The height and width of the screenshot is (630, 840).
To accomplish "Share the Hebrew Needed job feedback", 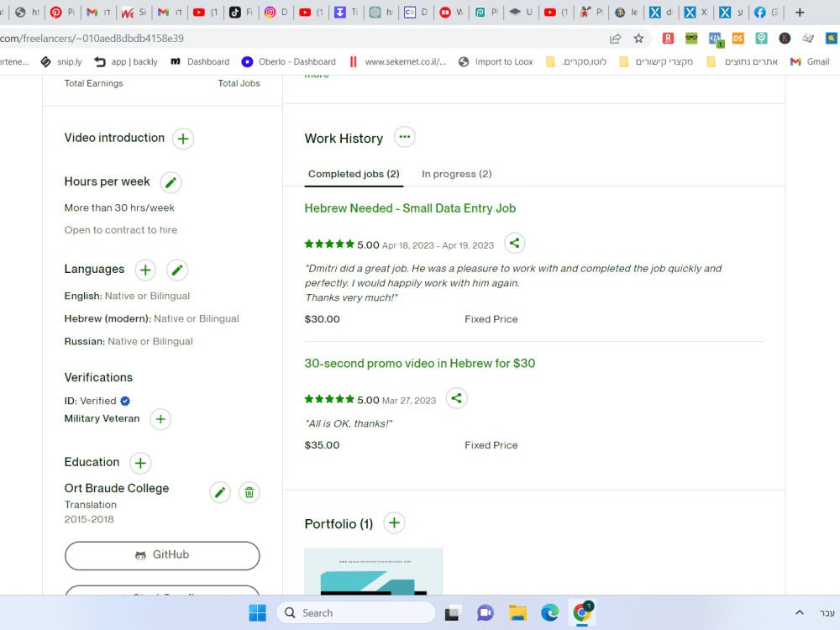I will (514, 244).
